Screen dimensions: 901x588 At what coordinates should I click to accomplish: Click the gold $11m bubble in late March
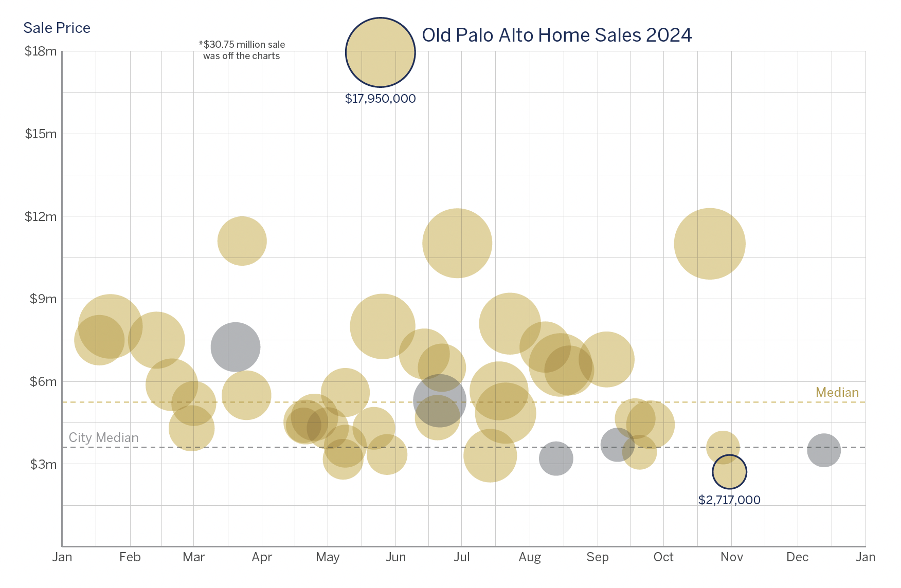[242, 241]
